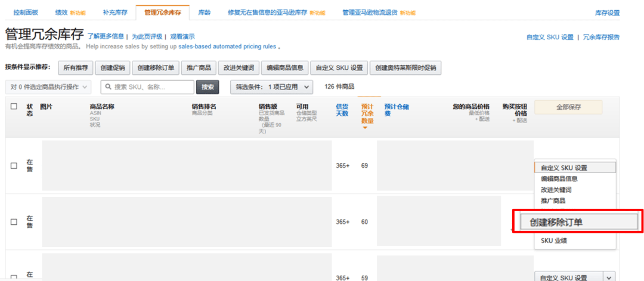
Task: Check the box for the row with 60 units
Action: [14, 222]
